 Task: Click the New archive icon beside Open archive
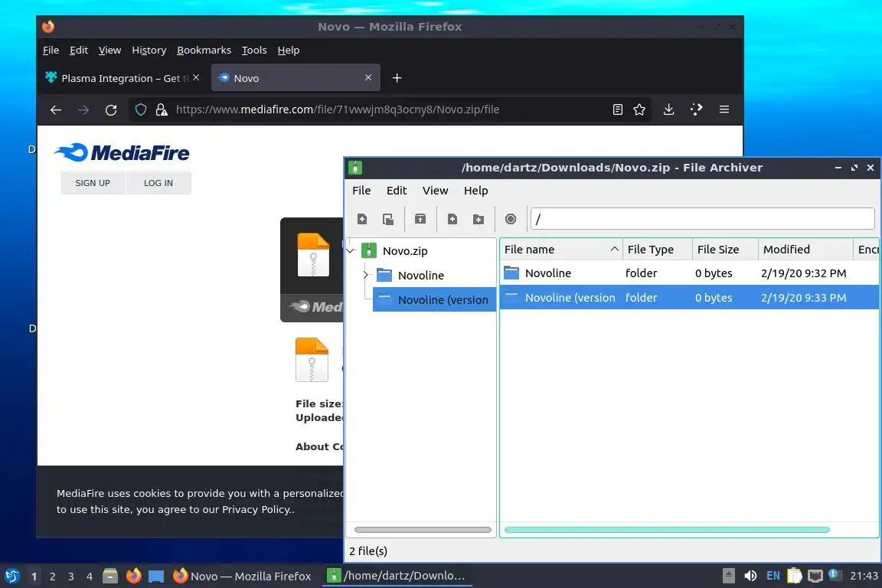[361, 219]
